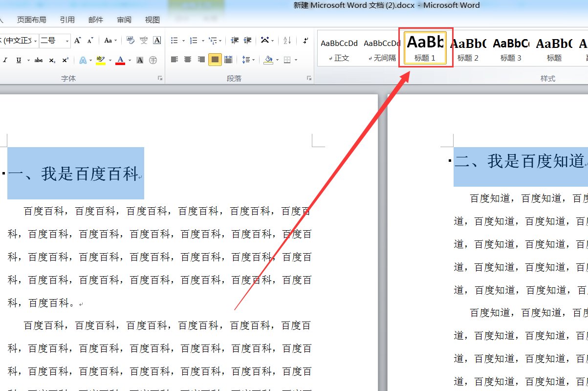The width and height of the screenshot is (588, 391).
Task: Open the 审阅 ribbon tab
Action: [x=124, y=20]
